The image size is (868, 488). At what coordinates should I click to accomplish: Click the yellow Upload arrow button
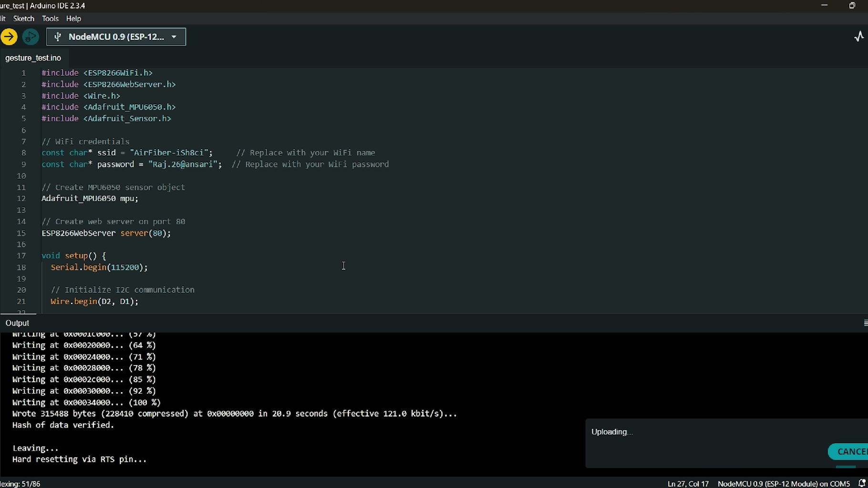(9, 37)
